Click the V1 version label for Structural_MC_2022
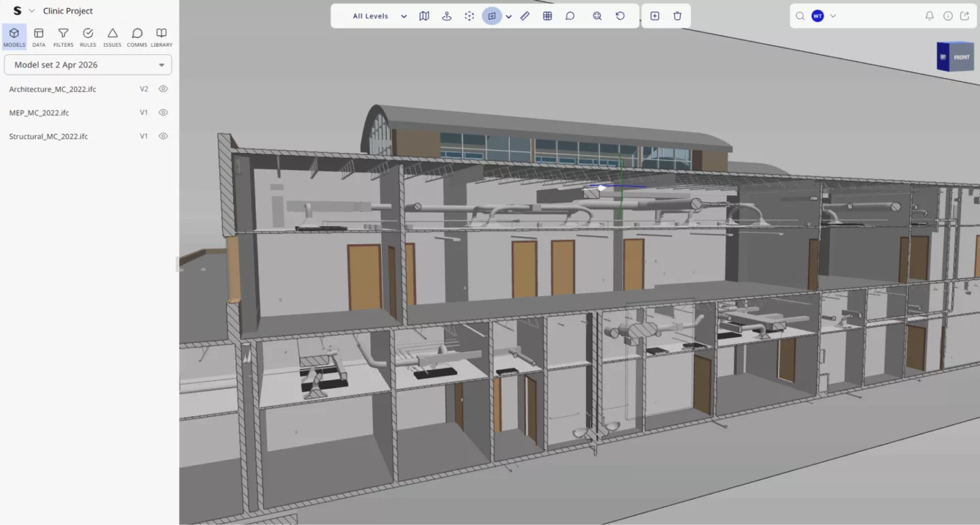Screen dimensions: 980x525 pos(144,136)
